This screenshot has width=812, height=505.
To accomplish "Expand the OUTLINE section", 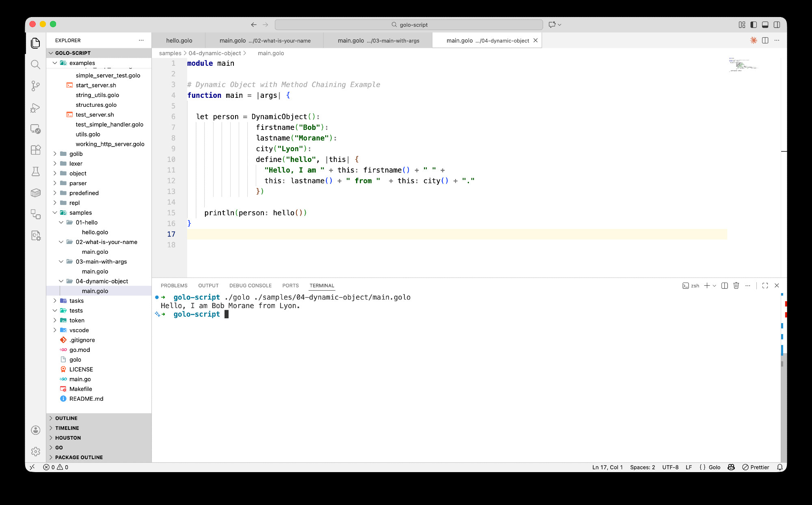I will tap(66, 418).
